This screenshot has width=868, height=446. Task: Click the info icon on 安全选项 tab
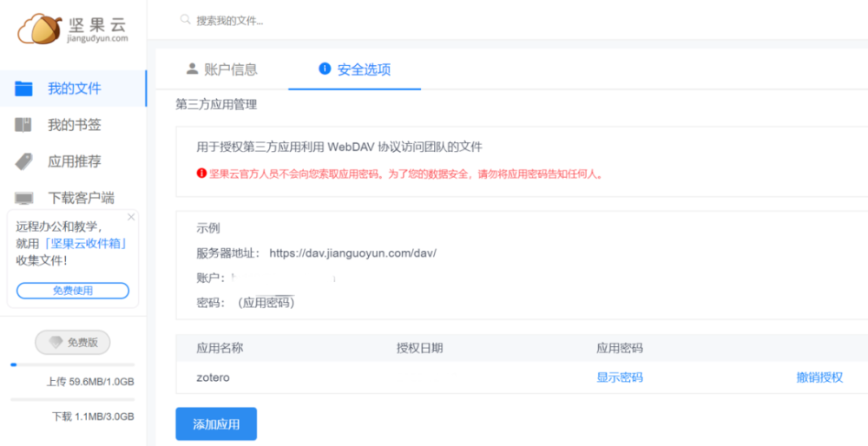(x=325, y=69)
